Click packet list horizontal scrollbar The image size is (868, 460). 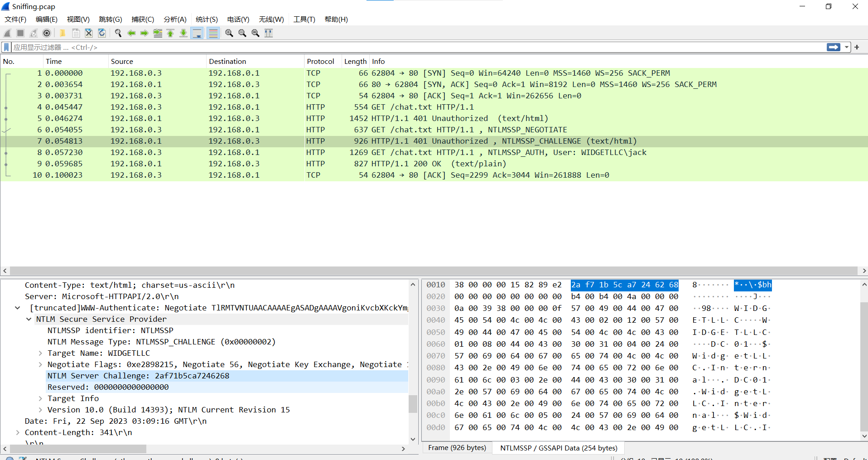pos(434,271)
